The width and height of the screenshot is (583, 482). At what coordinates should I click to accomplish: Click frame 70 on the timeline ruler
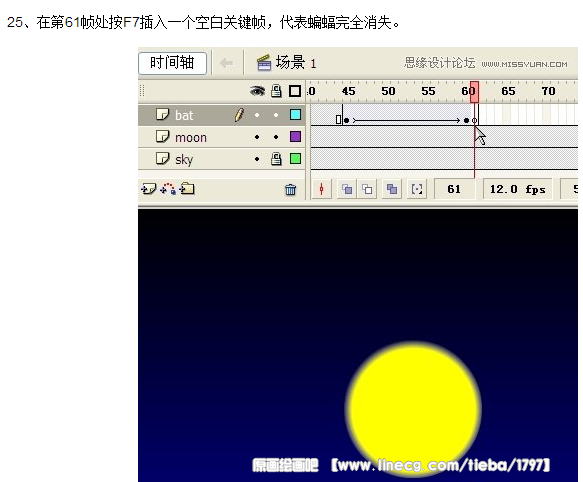pos(548,91)
